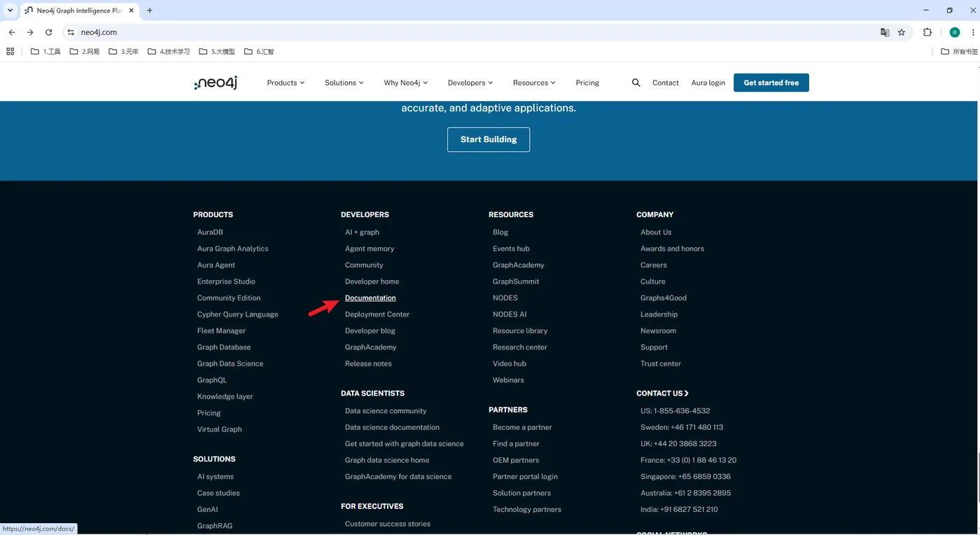Open the About Us footer link

(656, 232)
